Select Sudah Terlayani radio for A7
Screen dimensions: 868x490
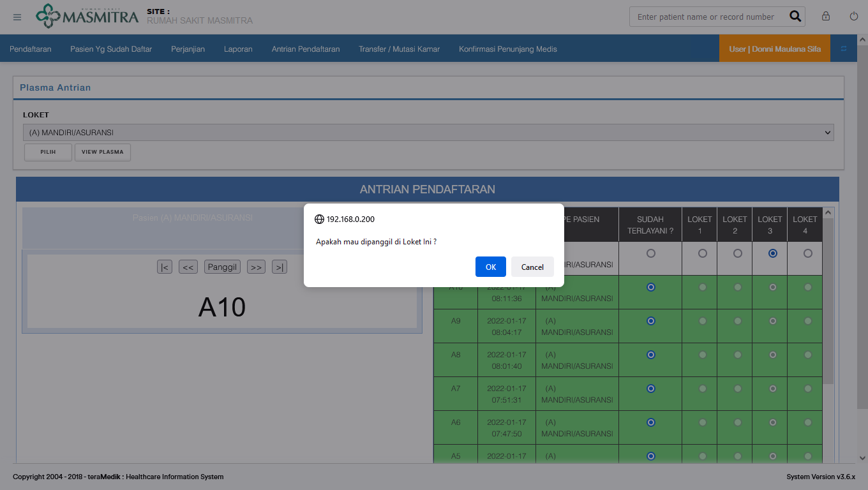[x=650, y=389]
